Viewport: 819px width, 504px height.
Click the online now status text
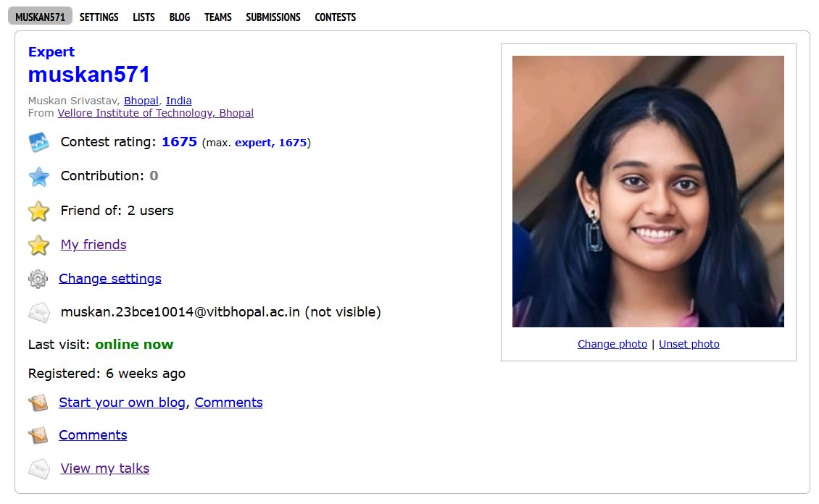click(134, 345)
